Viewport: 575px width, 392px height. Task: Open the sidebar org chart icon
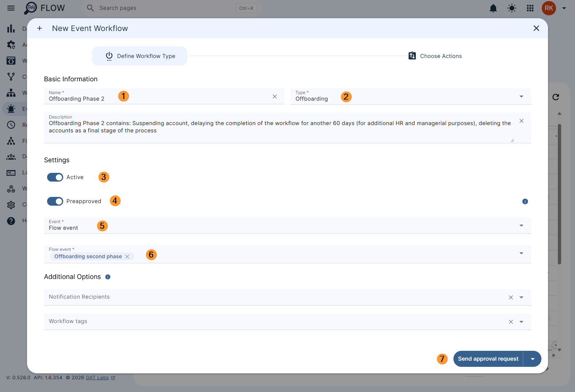(11, 93)
